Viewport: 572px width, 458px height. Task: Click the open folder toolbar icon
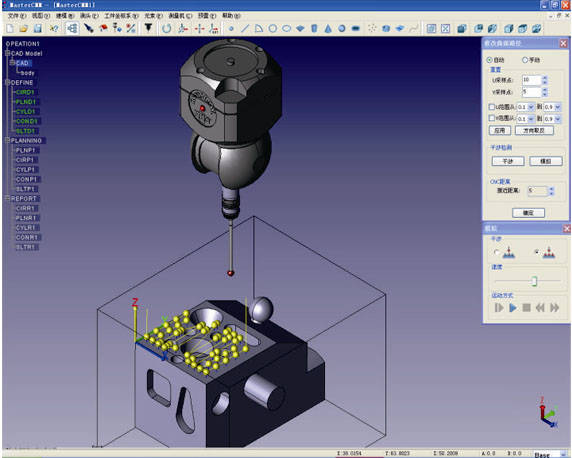[x=24, y=28]
